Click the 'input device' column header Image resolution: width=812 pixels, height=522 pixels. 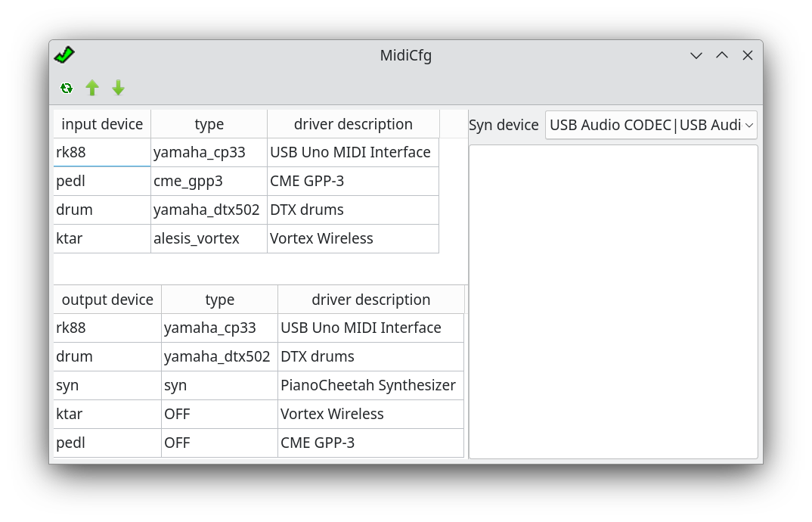[x=102, y=124]
